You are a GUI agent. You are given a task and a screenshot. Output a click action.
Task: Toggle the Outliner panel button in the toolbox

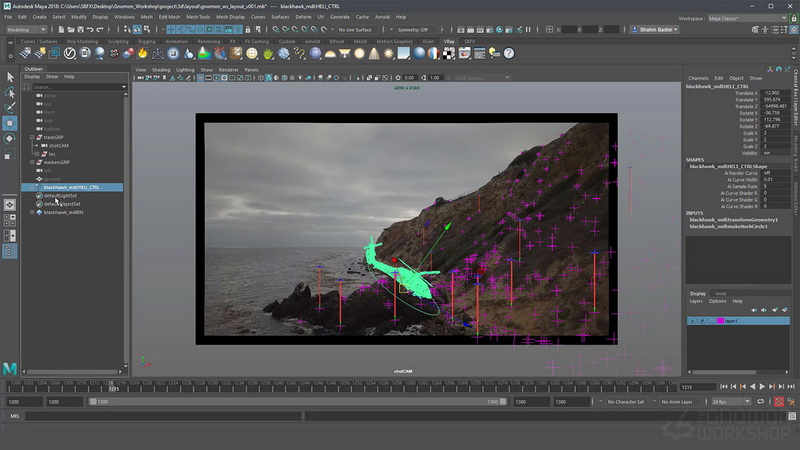tap(10, 251)
